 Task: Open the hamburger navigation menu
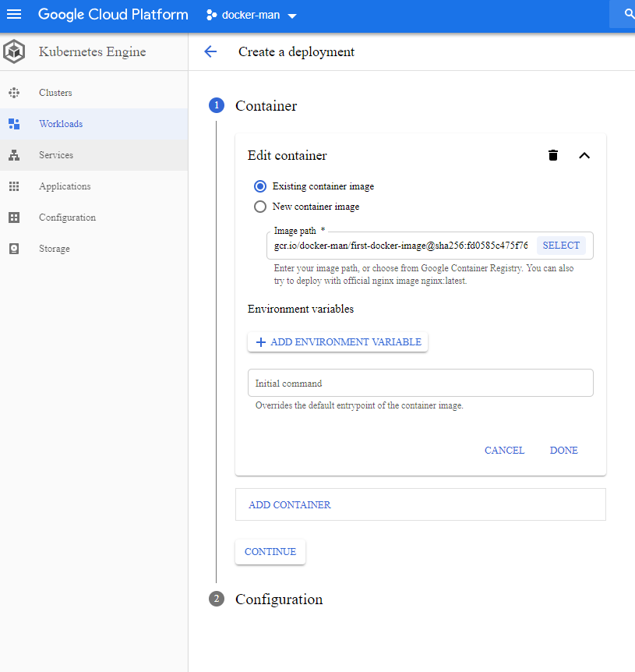tap(14, 15)
